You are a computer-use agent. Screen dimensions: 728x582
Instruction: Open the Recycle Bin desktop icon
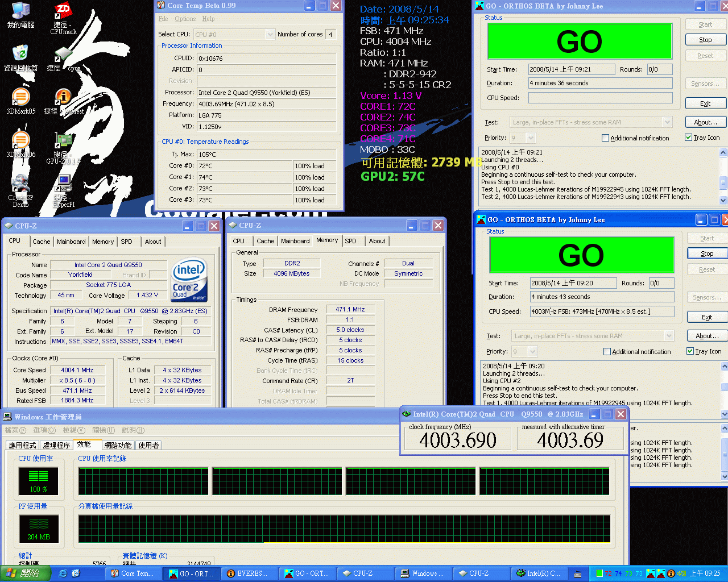20,58
